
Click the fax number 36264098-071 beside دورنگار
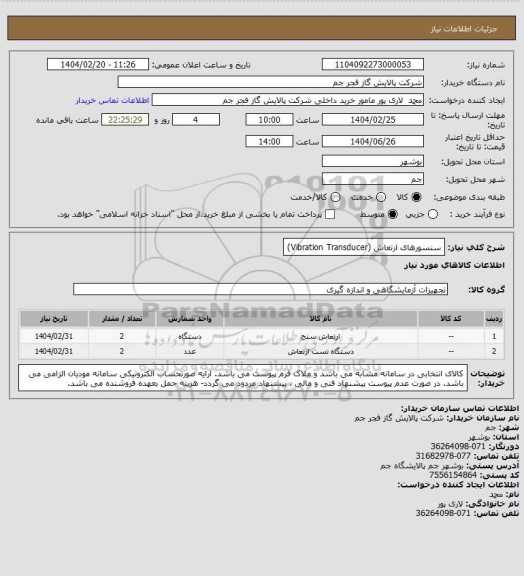pyautogui.click(x=458, y=446)
